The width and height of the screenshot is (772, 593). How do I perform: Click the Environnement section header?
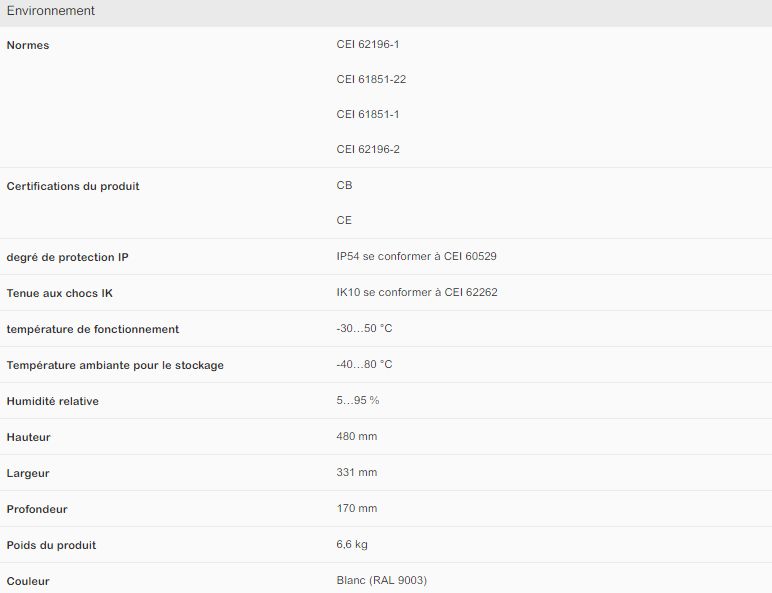click(51, 11)
